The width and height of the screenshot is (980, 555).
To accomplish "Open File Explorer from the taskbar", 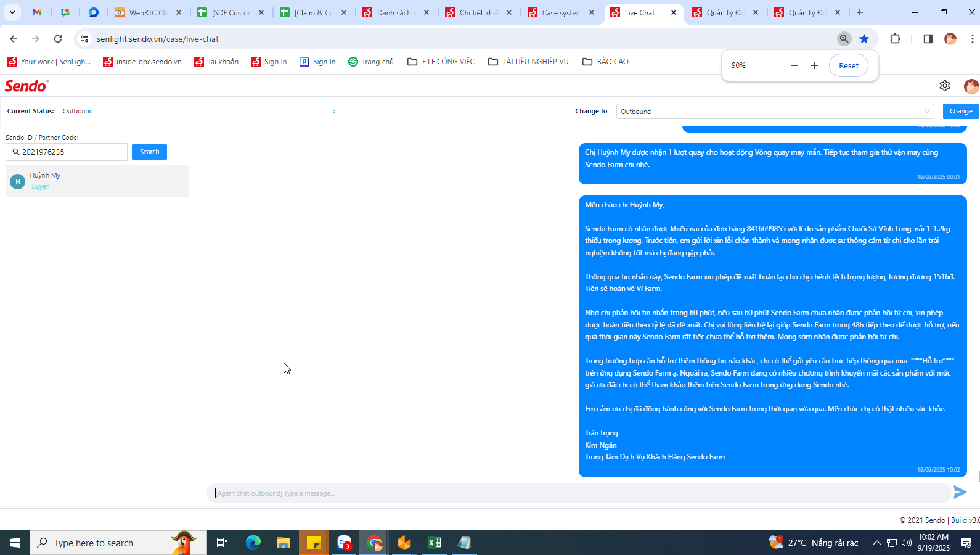I will [283, 543].
